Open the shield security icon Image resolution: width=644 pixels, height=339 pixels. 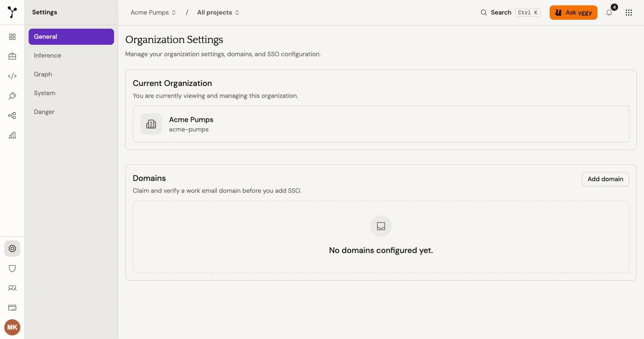coord(12,268)
